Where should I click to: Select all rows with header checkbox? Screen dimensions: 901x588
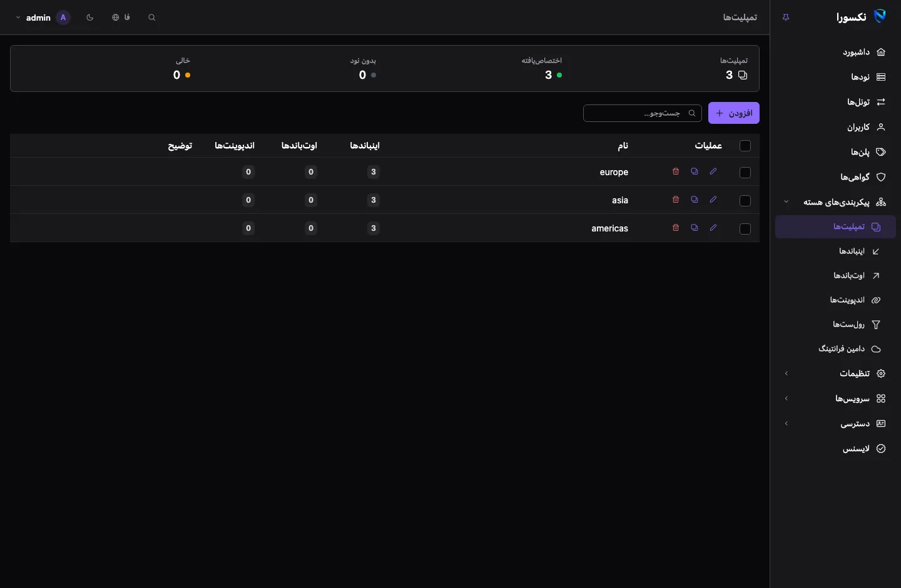(745, 146)
